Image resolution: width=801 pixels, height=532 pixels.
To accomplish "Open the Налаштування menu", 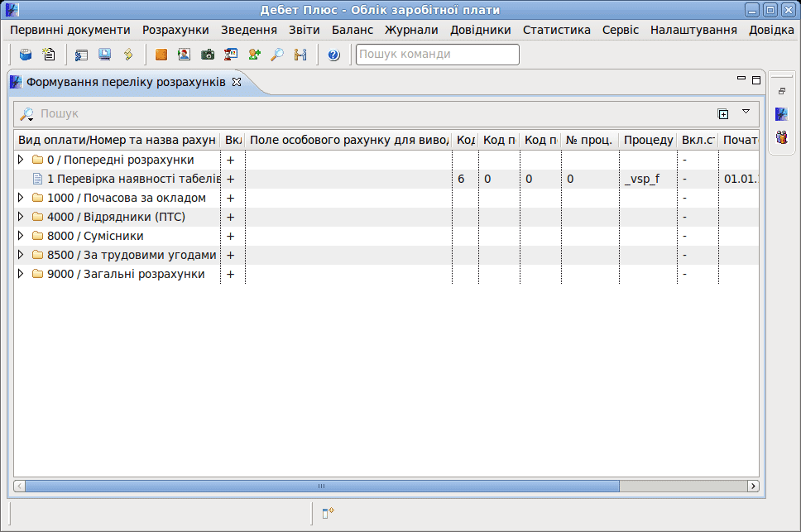I will click(x=693, y=30).
